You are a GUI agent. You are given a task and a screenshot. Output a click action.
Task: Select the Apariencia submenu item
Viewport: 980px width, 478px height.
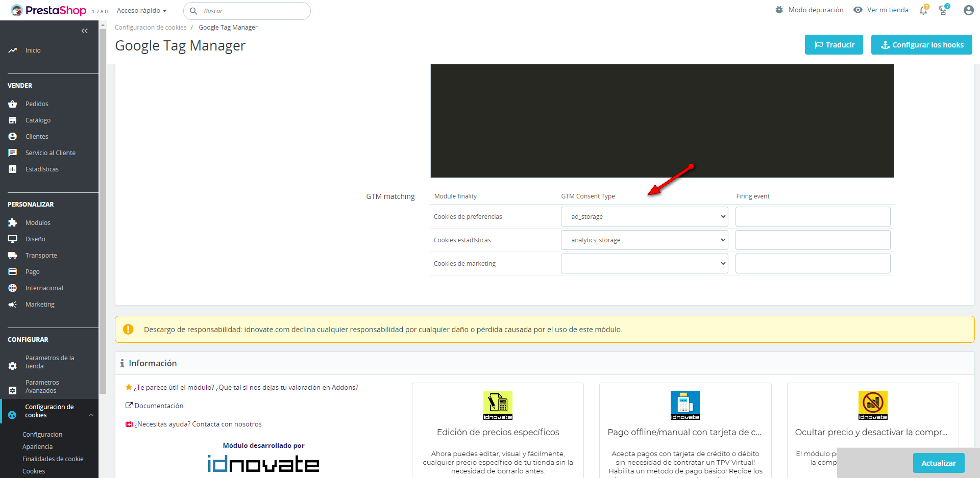(x=37, y=447)
